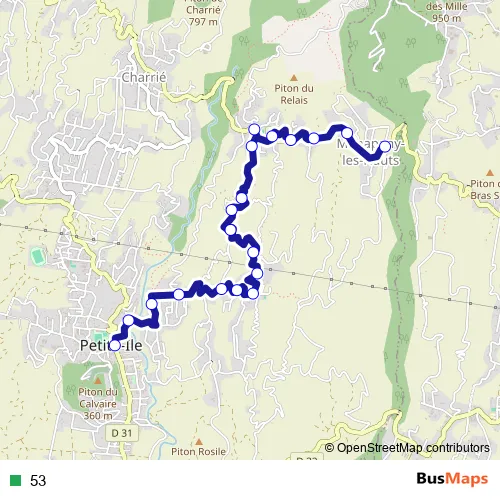500x500 pixels.
Task: Click the northernmost stop marker on the route
Action: click(254, 129)
